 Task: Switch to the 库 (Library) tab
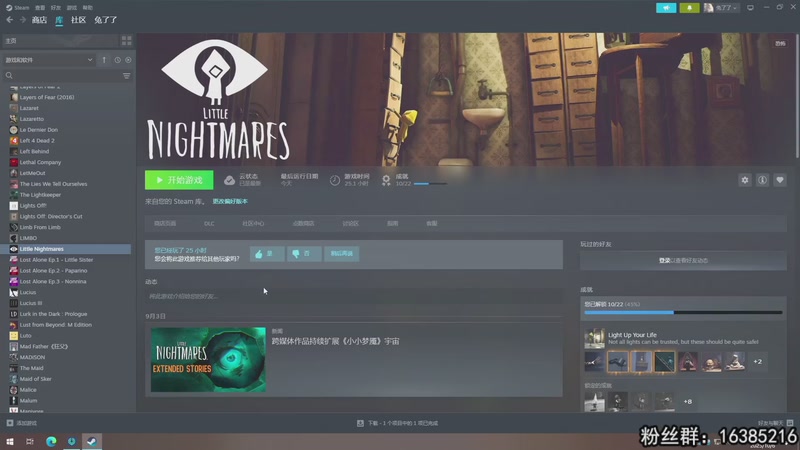[x=59, y=20]
